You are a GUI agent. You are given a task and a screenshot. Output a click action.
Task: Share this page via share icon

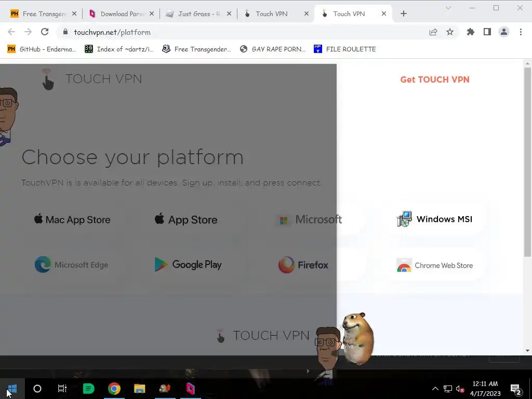coord(433,32)
